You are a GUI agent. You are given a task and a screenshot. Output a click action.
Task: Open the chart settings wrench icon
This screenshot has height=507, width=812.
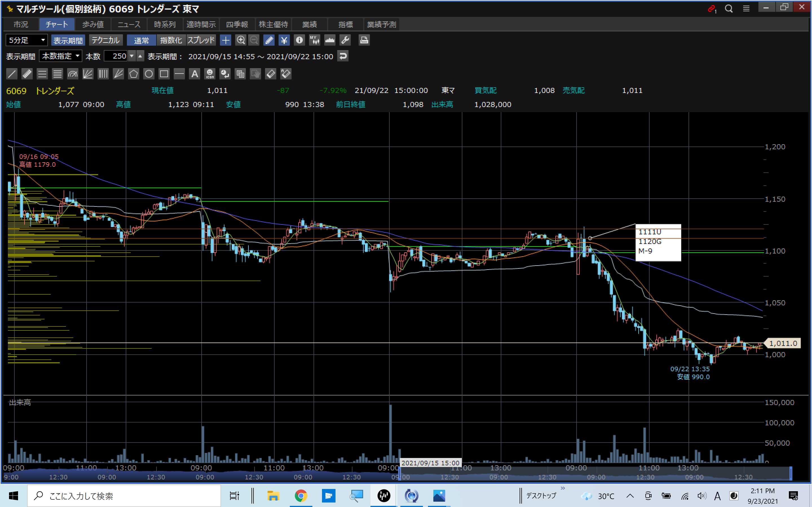pos(345,40)
